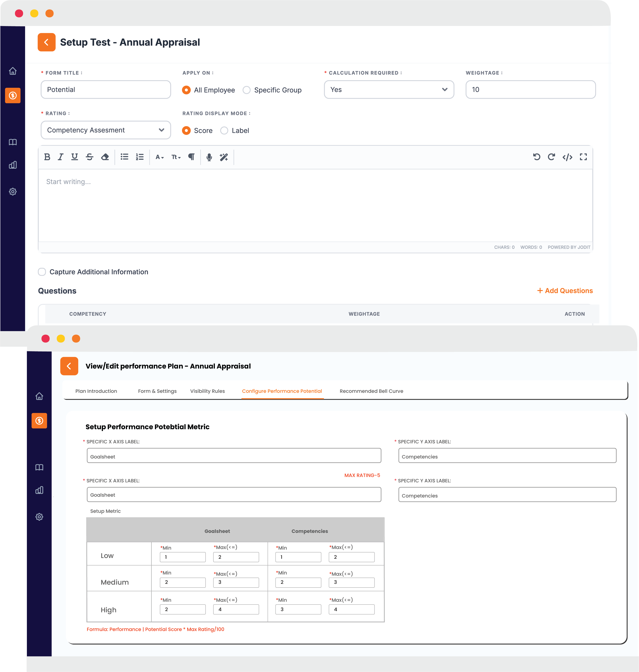Viewport: 639px width, 672px height.
Task: Click back arrow in performance Plan window
Action: tap(69, 366)
